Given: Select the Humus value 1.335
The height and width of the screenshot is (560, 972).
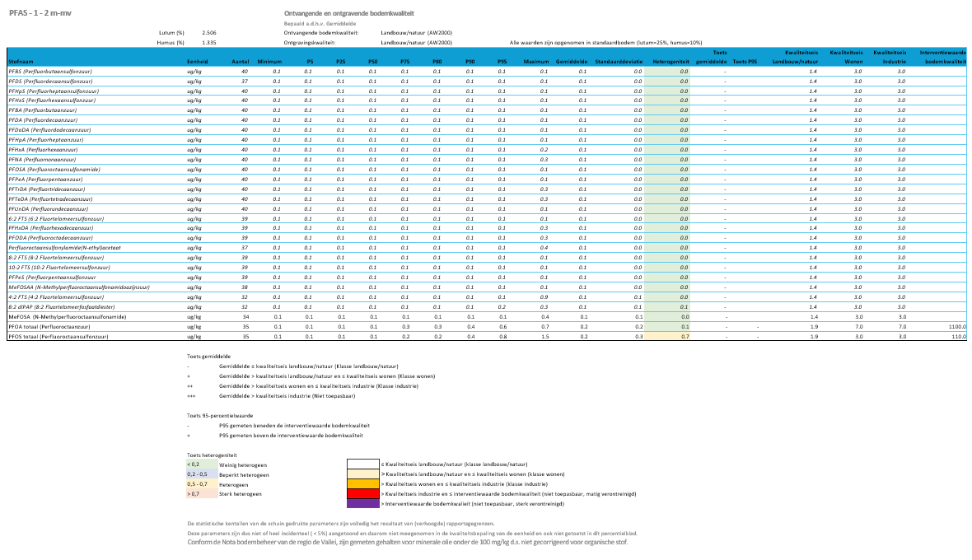Looking at the screenshot, I should 209,42.
